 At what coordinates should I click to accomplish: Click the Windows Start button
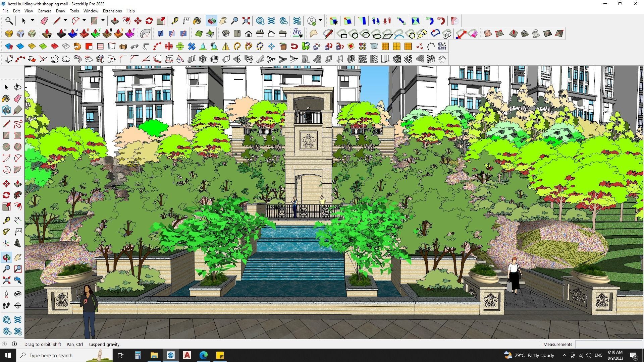click(8, 355)
